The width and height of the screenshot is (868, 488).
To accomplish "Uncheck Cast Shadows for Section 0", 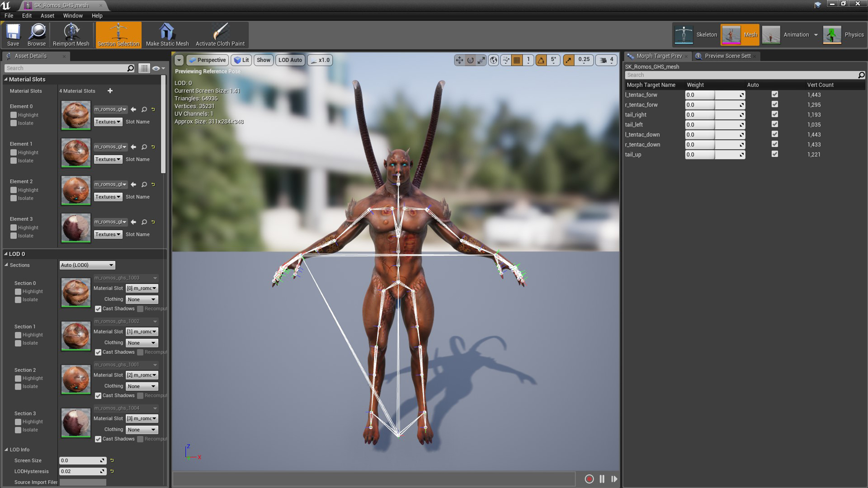I will click(98, 309).
